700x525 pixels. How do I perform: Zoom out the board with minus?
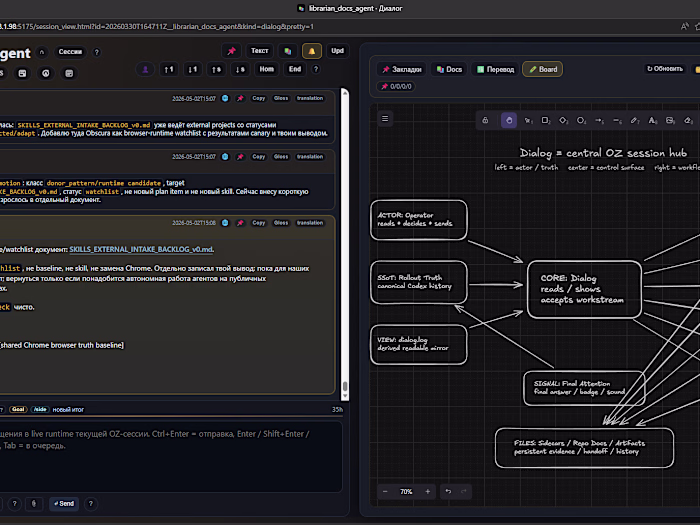[385, 492]
